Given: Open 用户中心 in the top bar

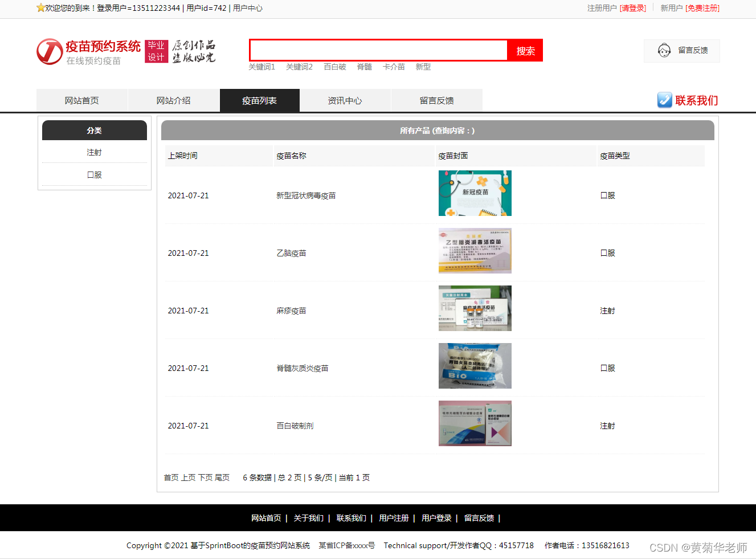Looking at the screenshot, I should pyautogui.click(x=248, y=8).
